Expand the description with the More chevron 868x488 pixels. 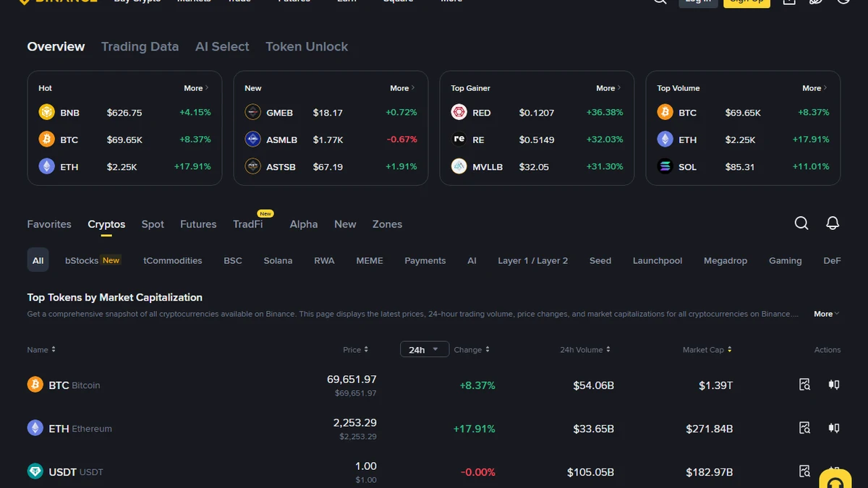pos(826,314)
